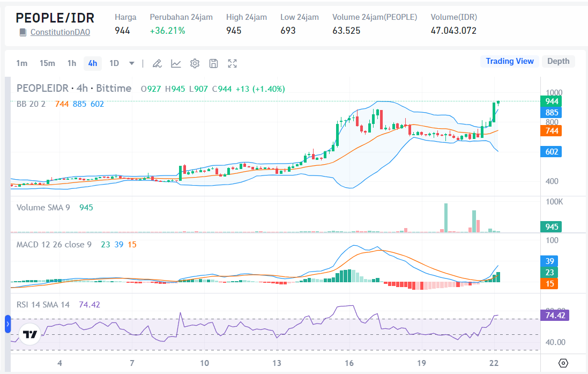Open the ConstitutionDAO info link
Image resolution: width=588 pixels, height=374 pixels.
tap(60, 32)
